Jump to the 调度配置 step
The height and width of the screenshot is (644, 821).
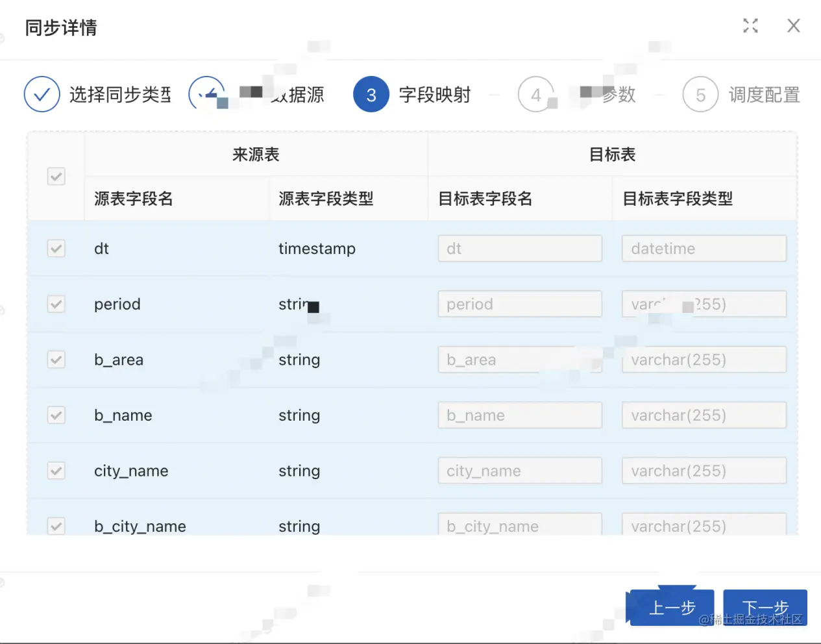(764, 95)
